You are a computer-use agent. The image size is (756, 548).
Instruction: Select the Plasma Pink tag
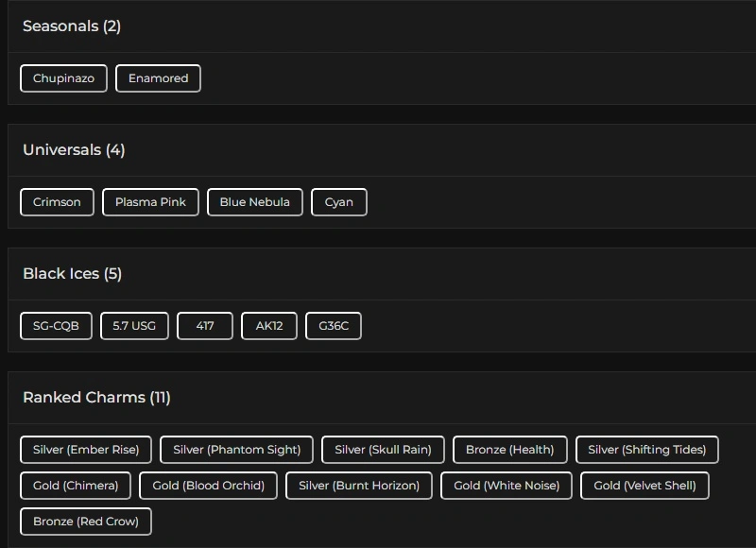pos(150,202)
